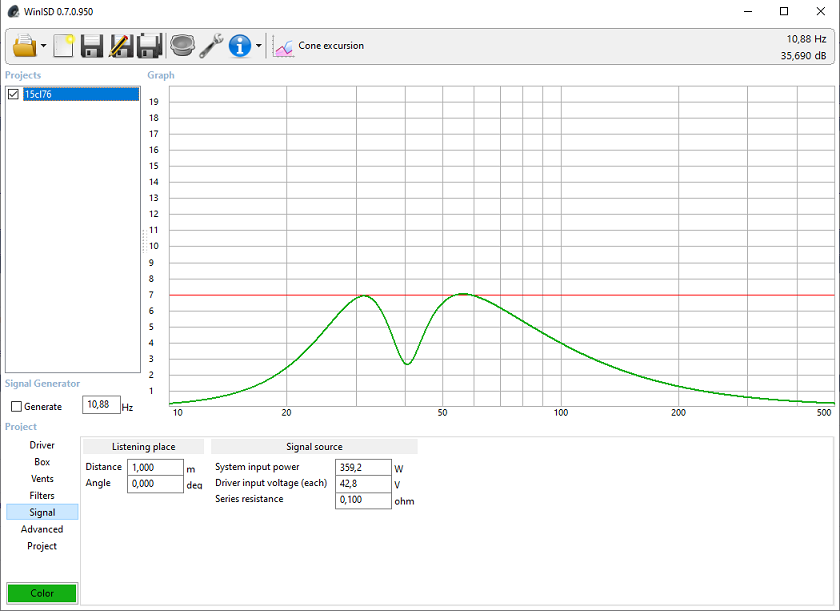Click the System input power field
This screenshot has height=611, width=840.
[x=363, y=467]
